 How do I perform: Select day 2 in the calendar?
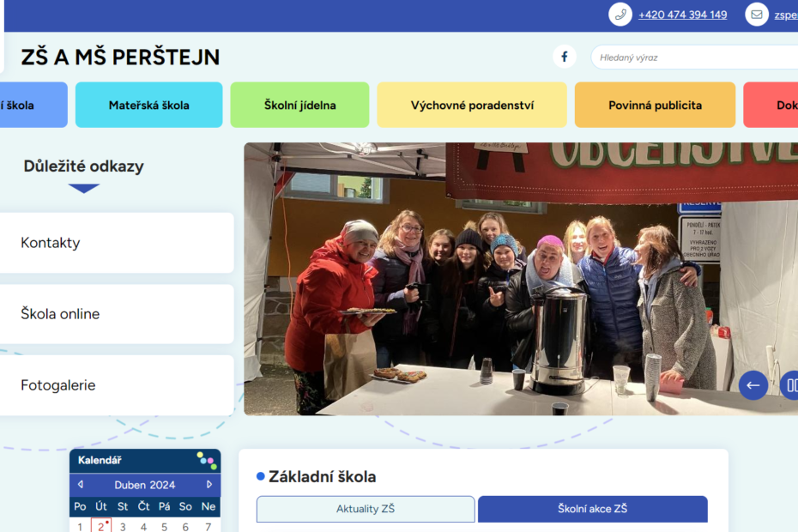pos(101,526)
